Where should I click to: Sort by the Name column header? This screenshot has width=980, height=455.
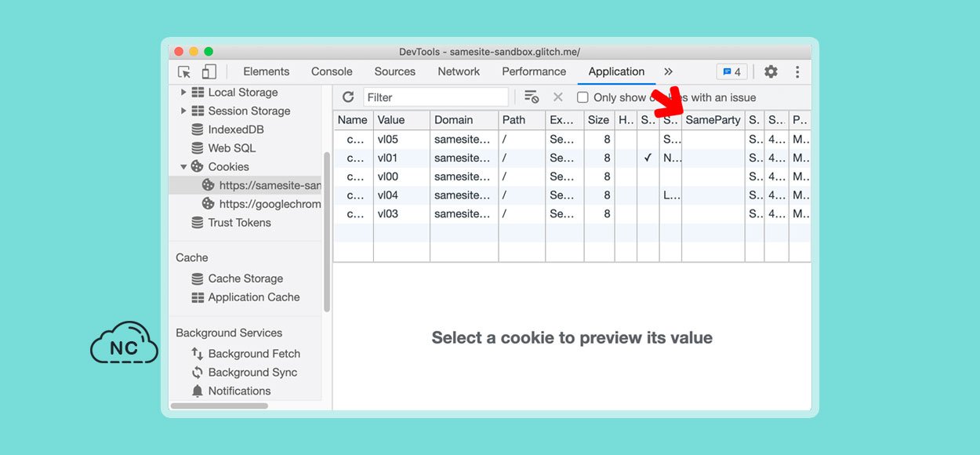(x=353, y=120)
